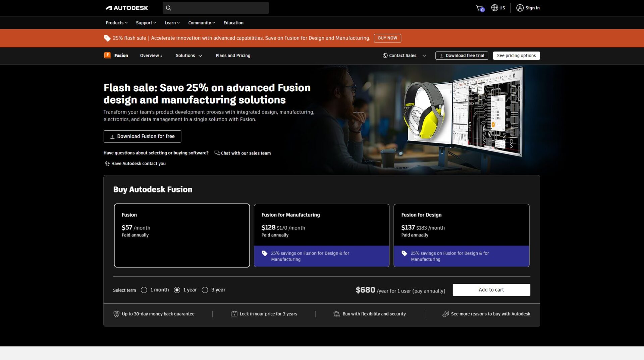Click Download Fusion for free

[x=142, y=136]
